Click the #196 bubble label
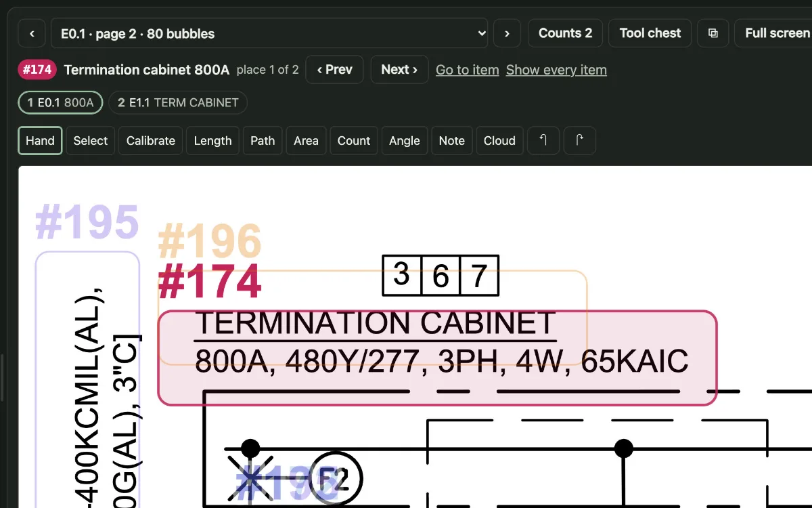 tap(209, 242)
